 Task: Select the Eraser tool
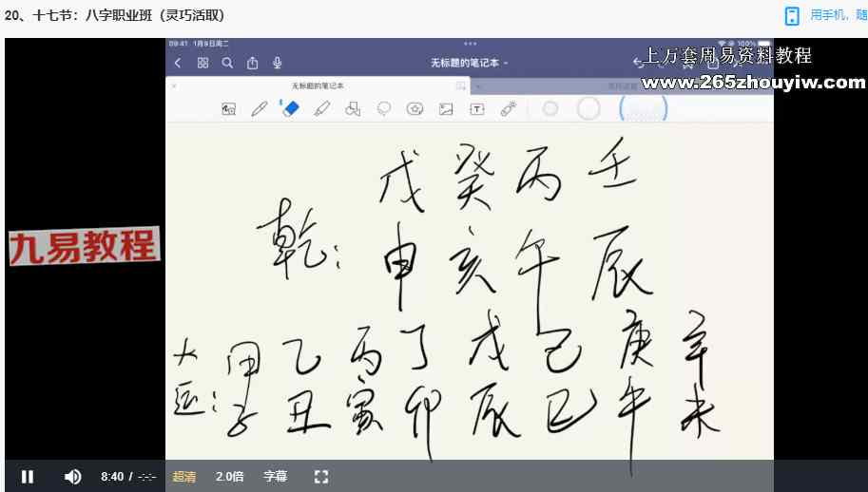[290, 108]
